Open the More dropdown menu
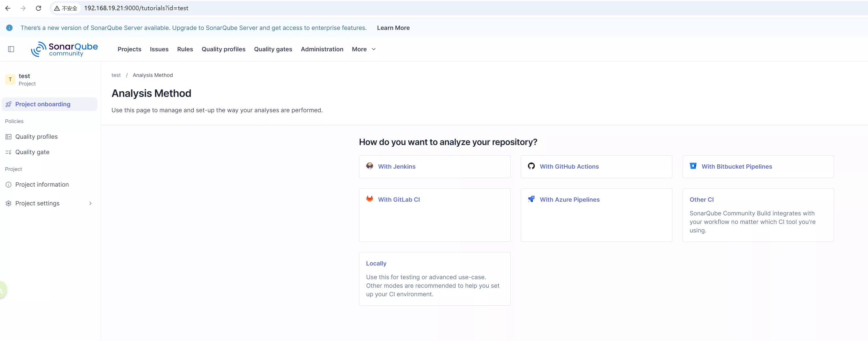Viewport: 868px width, 341px height. click(x=364, y=49)
